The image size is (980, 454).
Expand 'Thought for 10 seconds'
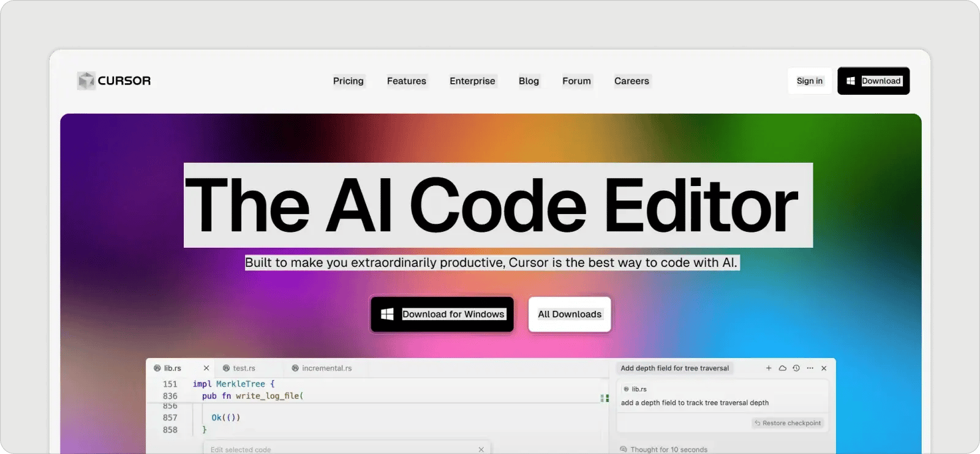coord(664,450)
